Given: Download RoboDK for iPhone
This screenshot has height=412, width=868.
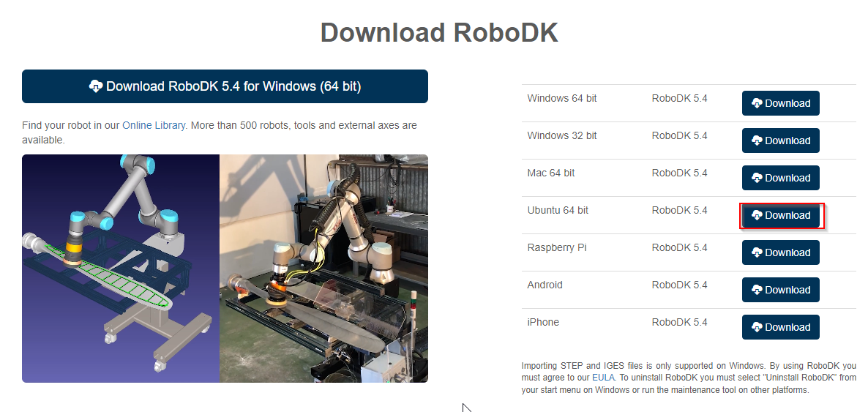Looking at the screenshot, I should 780,327.
